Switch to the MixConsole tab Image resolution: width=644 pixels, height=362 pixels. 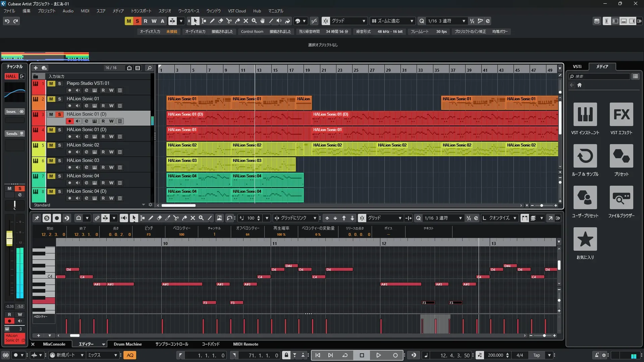tap(54, 344)
